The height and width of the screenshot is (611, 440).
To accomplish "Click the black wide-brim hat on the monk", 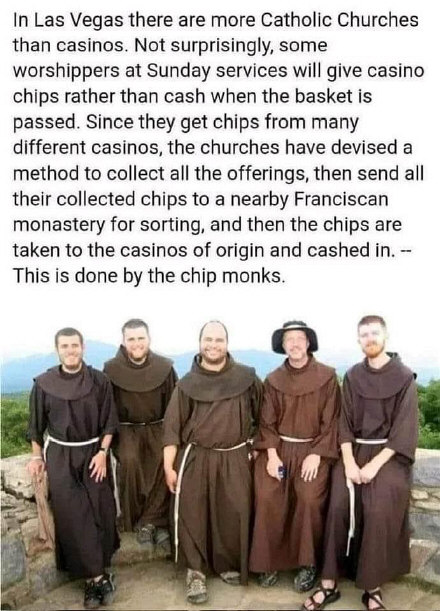I will [x=294, y=336].
